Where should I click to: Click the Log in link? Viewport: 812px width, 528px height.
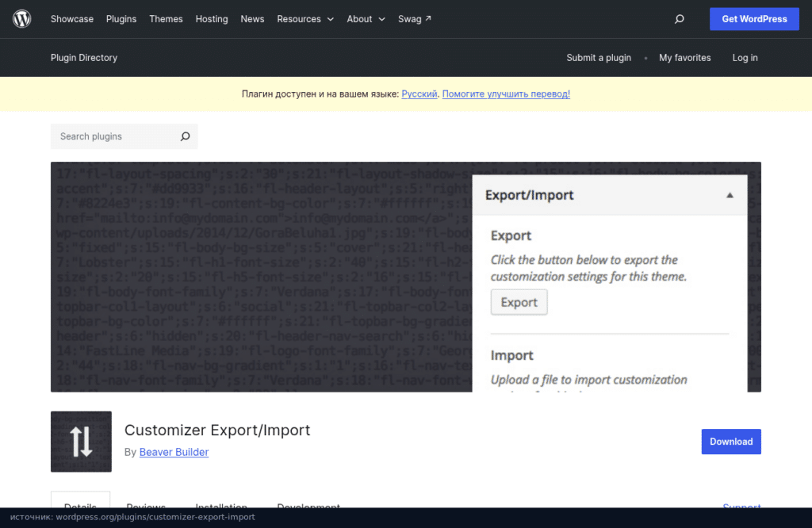(745, 57)
